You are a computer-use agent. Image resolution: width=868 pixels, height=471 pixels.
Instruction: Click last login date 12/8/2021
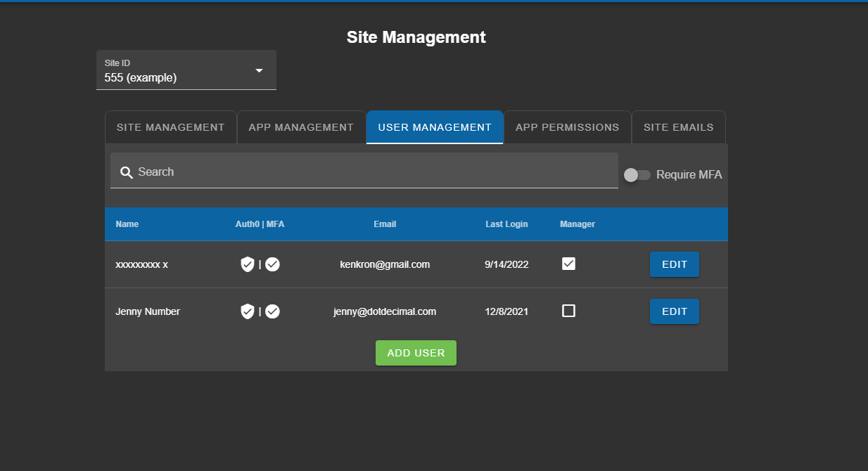[506, 311]
